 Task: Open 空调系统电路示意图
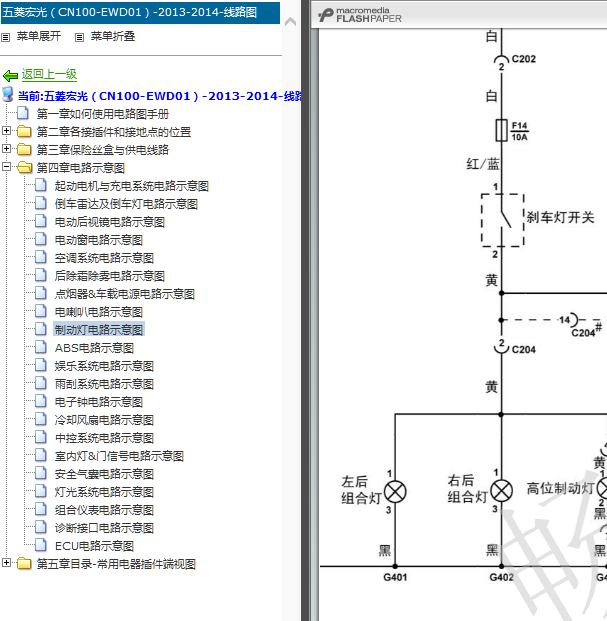[x=104, y=258]
